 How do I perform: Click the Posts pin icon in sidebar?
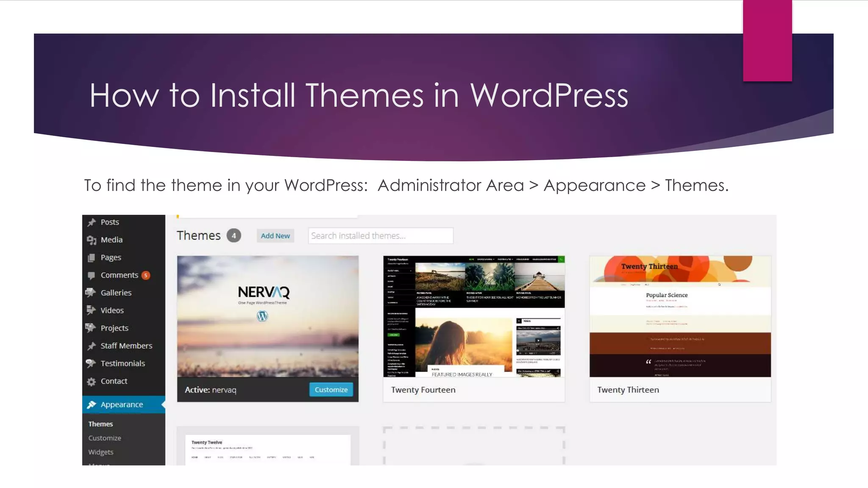[91, 222]
